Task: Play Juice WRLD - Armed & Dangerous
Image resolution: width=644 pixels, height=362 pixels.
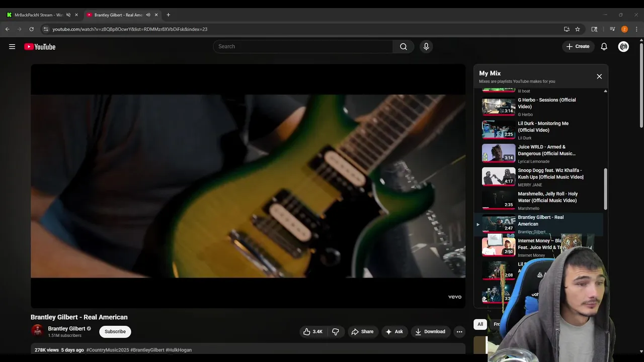Action: coord(538,153)
